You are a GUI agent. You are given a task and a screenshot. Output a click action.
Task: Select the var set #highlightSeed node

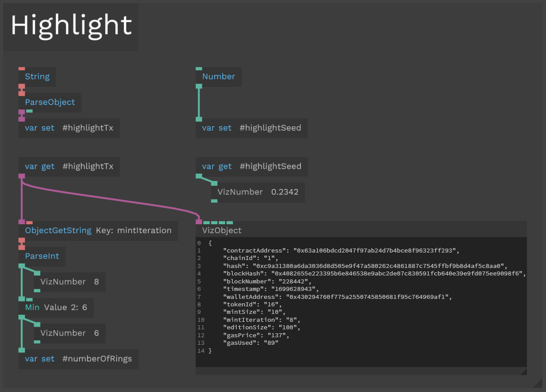tap(251, 128)
